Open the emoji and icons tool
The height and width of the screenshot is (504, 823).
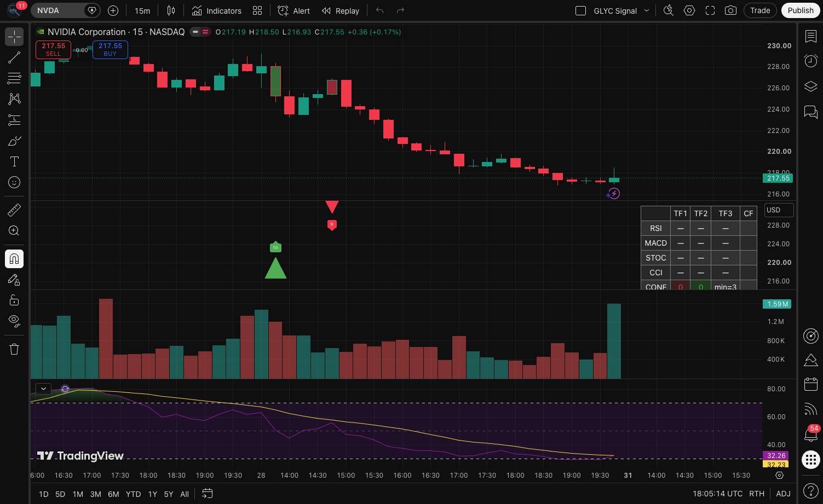[14, 182]
